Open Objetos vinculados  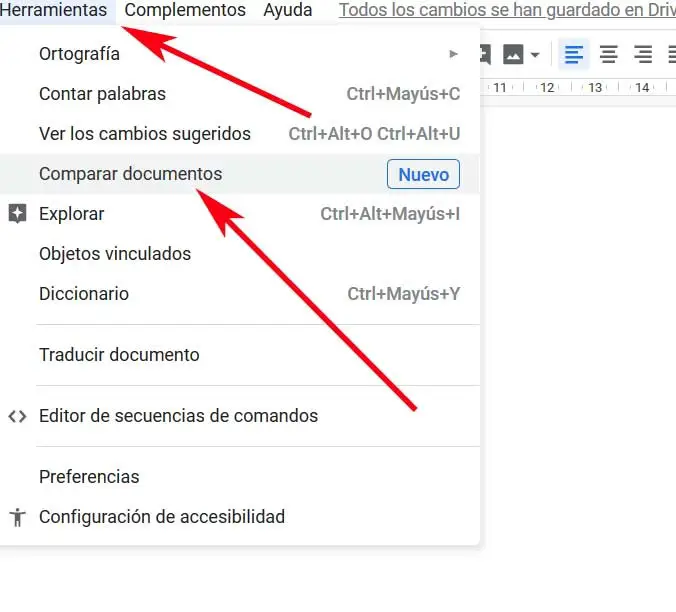pyautogui.click(x=240, y=254)
